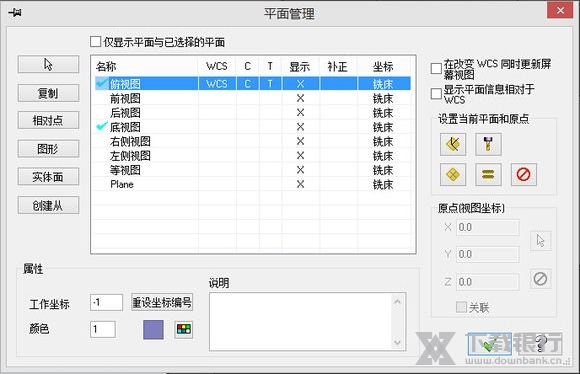Click 铣床 cell in 等视图 row
580x374 pixels.
coord(383,170)
